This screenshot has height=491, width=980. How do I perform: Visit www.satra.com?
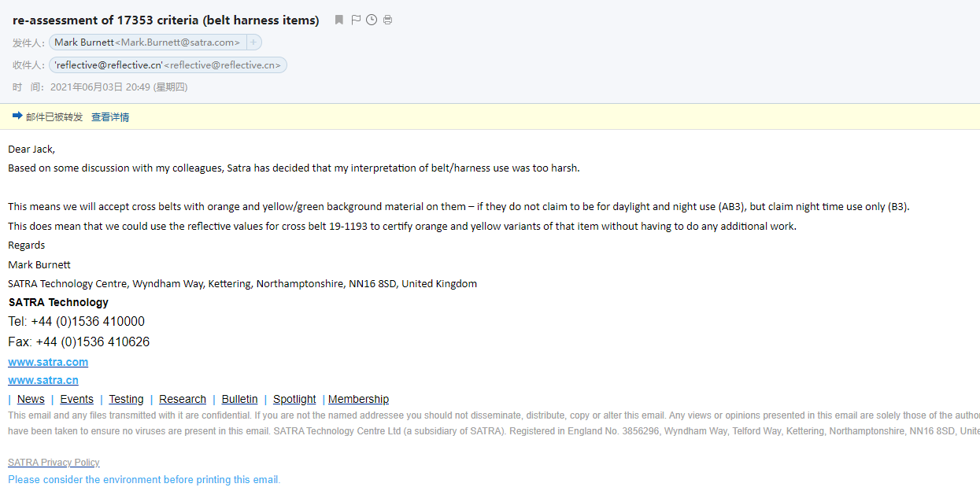tap(48, 361)
